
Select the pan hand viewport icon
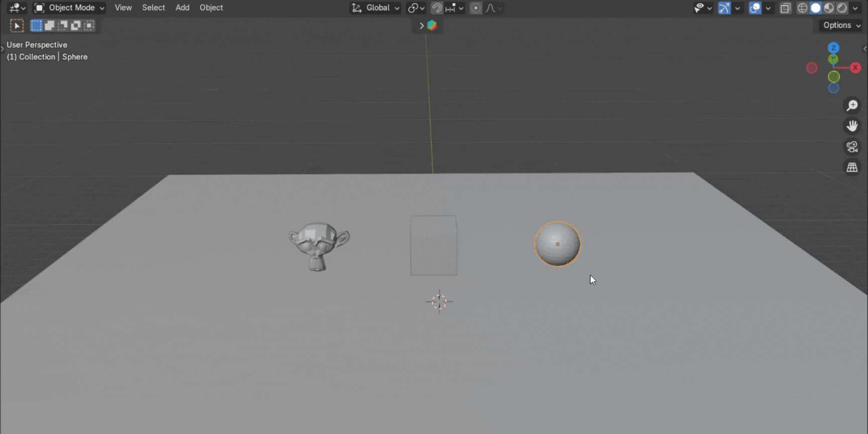pyautogui.click(x=852, y=126)
